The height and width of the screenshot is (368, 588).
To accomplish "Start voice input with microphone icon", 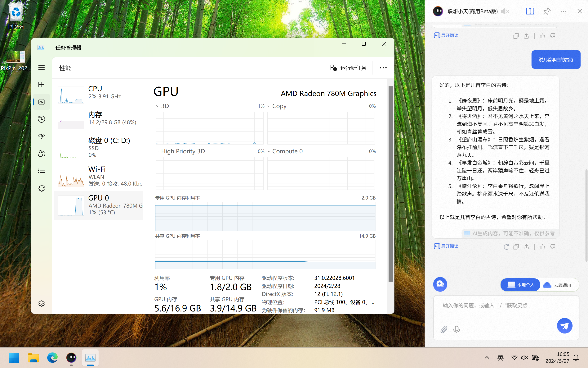I will coord(457,329).
